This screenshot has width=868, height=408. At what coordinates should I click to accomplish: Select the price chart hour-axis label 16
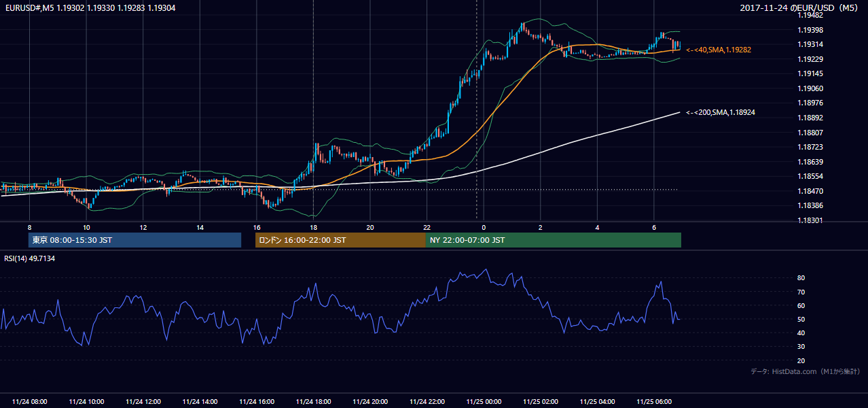pyautogui.click(x=257, y=227)
